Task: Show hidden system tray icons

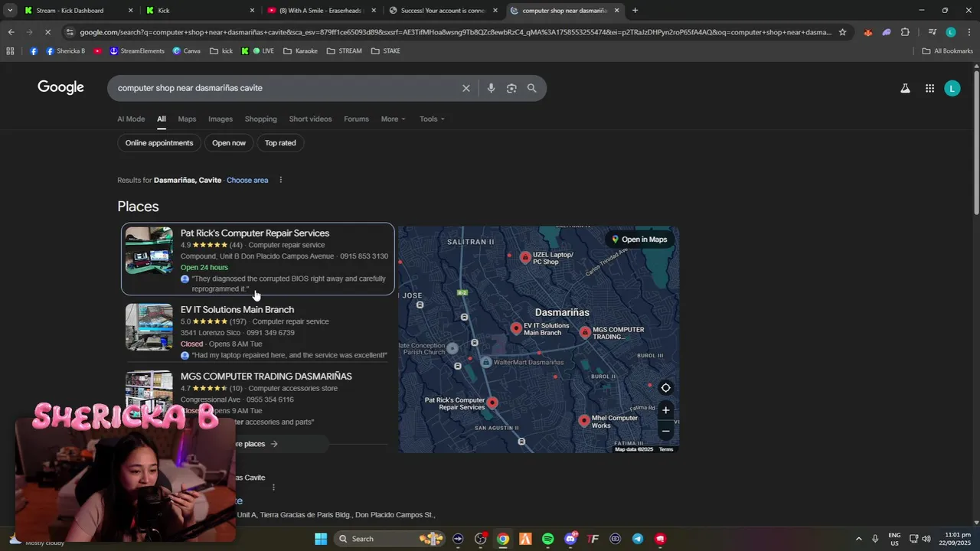Action: pyautogui.click(x=858, y=539)
